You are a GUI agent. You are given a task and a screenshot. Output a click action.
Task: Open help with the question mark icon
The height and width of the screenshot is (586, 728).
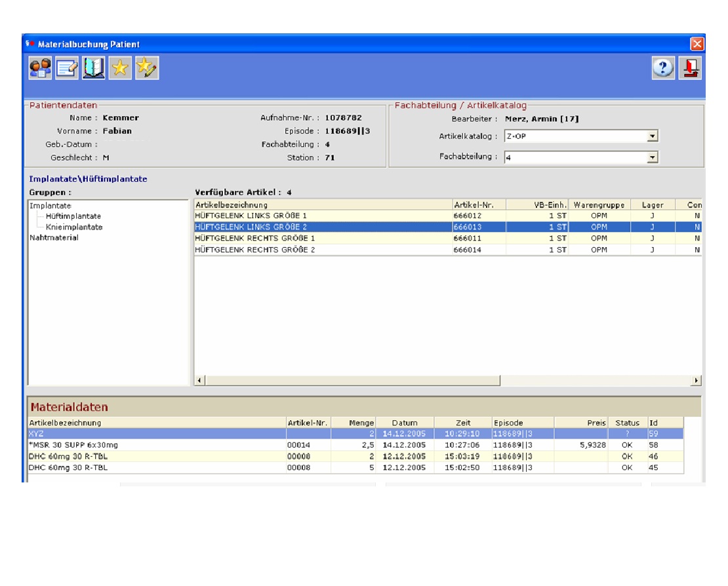point(663,68)
